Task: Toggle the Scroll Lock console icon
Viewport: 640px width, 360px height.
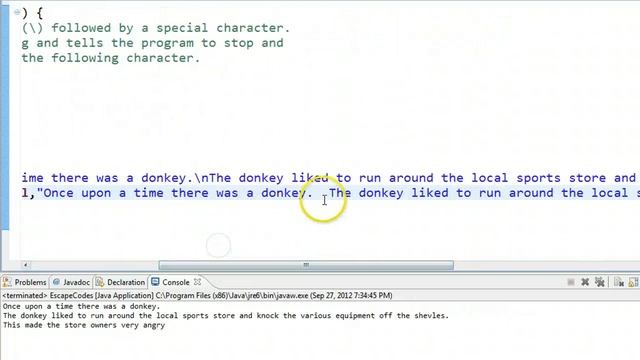Action: (633, 282)
